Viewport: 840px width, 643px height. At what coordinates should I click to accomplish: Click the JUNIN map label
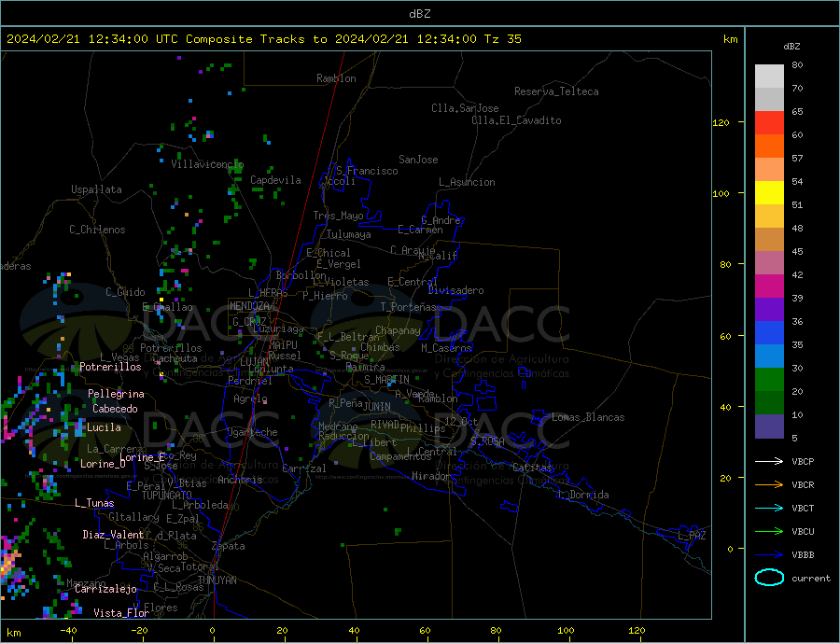point(377,407)
